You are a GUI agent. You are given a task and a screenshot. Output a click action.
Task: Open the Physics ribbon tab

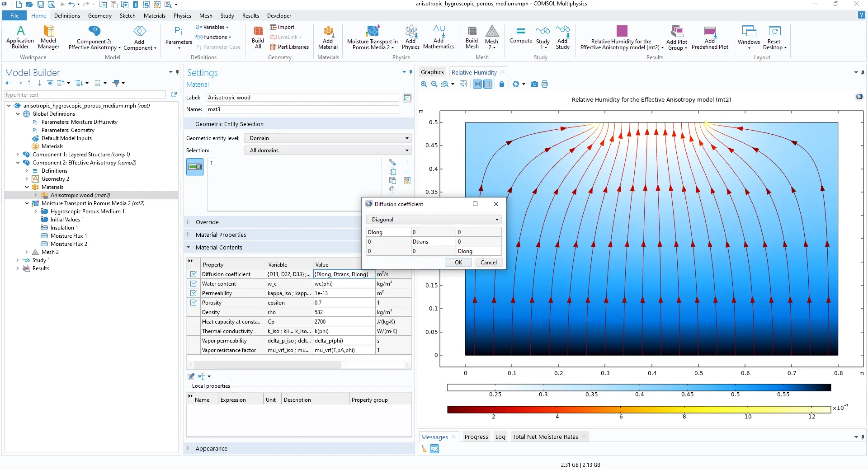[182, 16]
